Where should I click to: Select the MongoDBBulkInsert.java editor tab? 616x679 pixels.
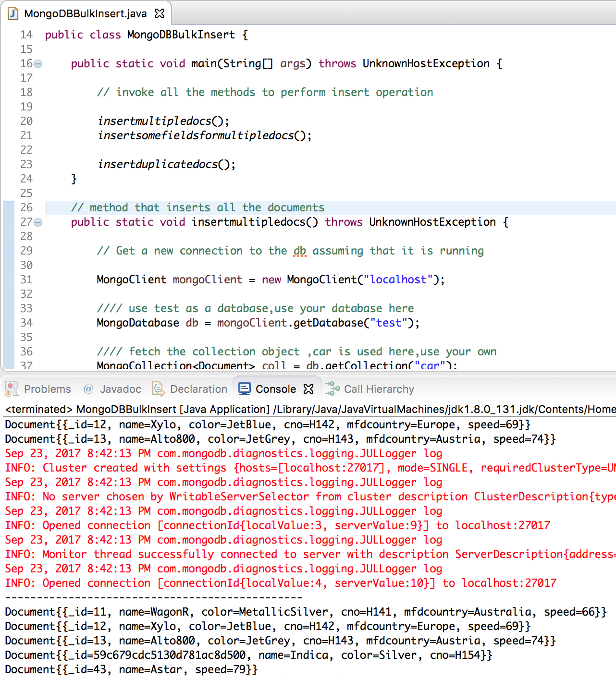click(84, 13)
